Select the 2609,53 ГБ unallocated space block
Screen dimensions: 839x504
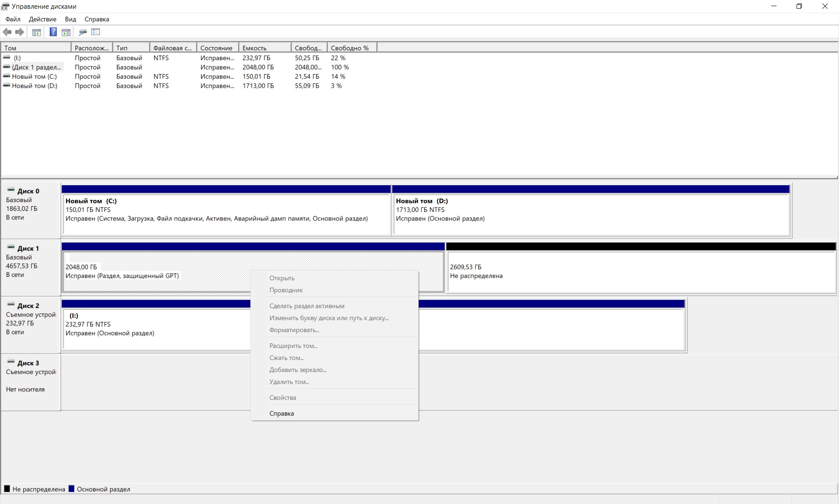[x=641, y=267]
